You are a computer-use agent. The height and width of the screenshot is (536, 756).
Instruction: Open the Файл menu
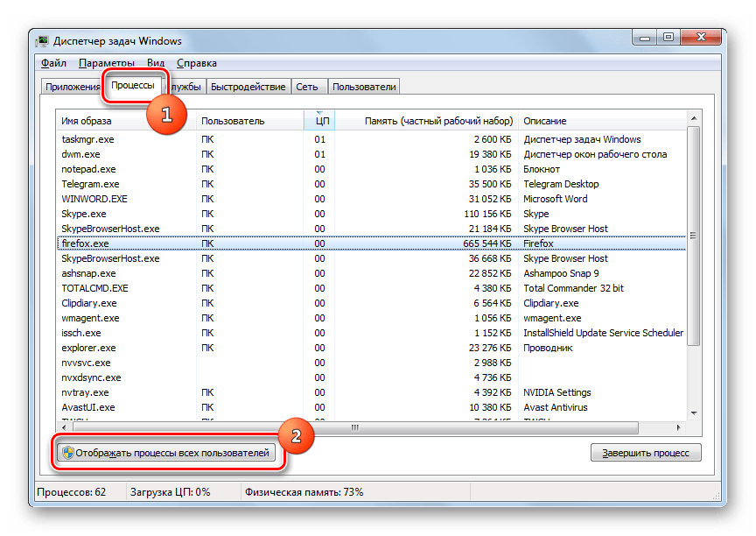(x=53, y=63)
